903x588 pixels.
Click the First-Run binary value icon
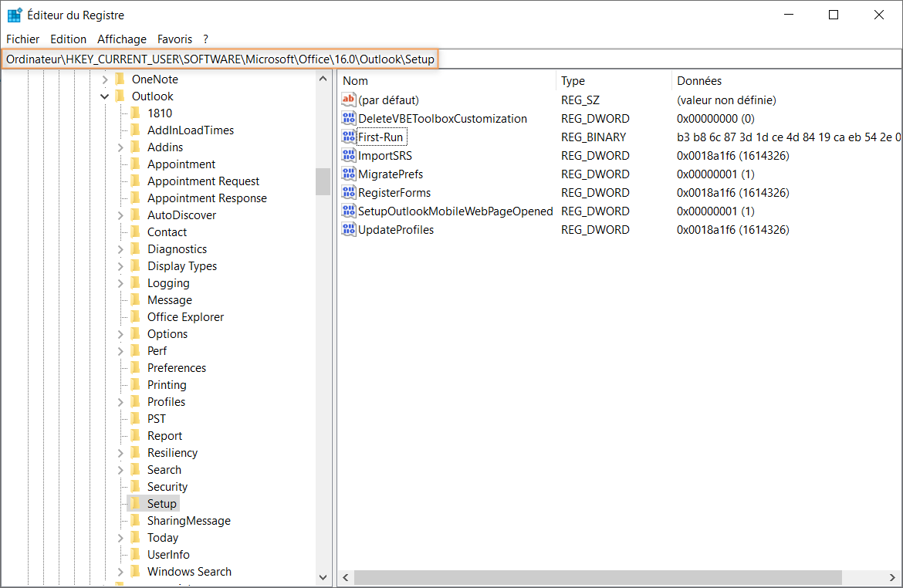tap(348, 137)
